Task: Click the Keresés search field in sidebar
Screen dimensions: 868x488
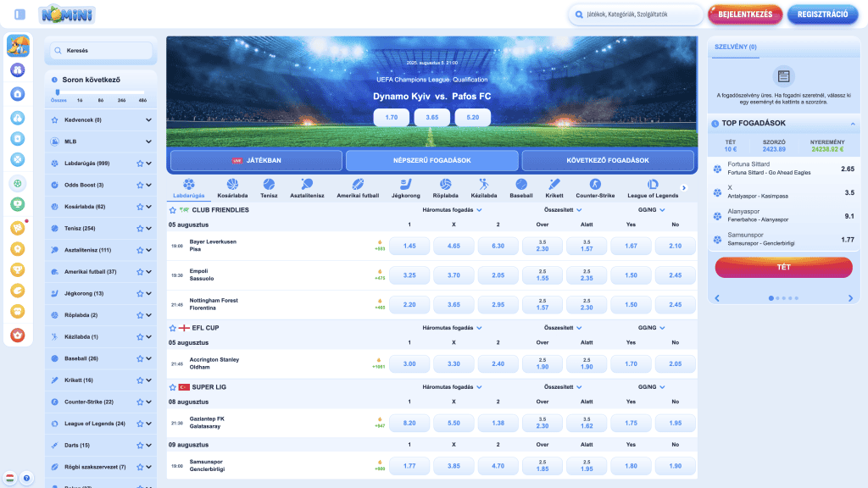Action: pyautogui.click(x=101, y=51)
